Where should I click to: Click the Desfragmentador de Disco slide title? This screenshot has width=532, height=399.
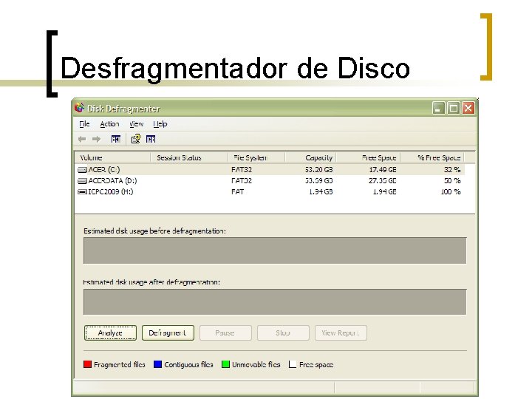coord(235,68)
